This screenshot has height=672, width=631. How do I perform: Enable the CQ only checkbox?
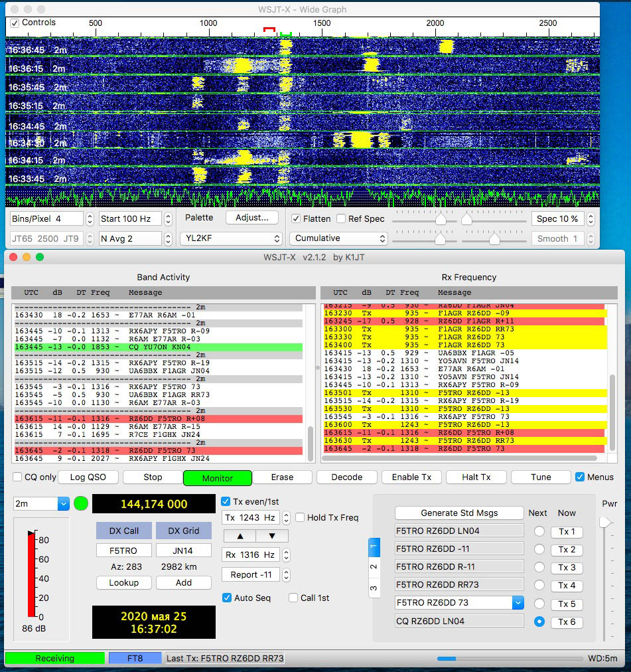[17, 477]
